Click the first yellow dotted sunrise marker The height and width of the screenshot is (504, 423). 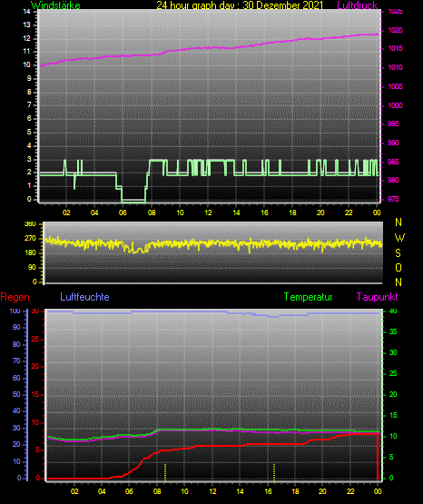(165, 472)
